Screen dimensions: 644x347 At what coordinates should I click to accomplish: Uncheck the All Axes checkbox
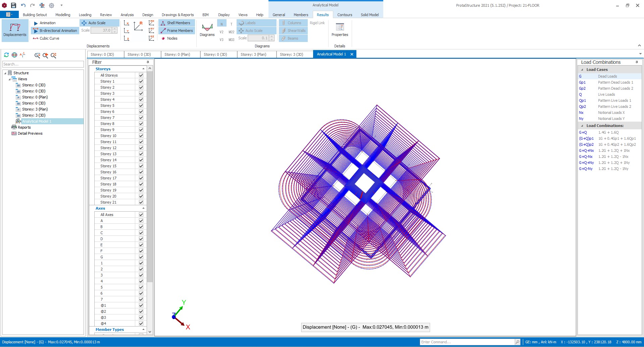point(141,215)
